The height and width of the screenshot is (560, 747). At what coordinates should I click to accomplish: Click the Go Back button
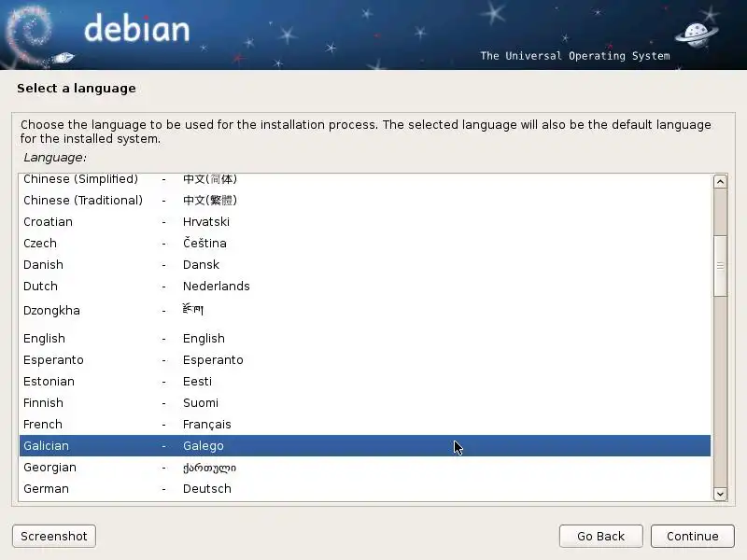pyautogui.click(x=600, y=536)
